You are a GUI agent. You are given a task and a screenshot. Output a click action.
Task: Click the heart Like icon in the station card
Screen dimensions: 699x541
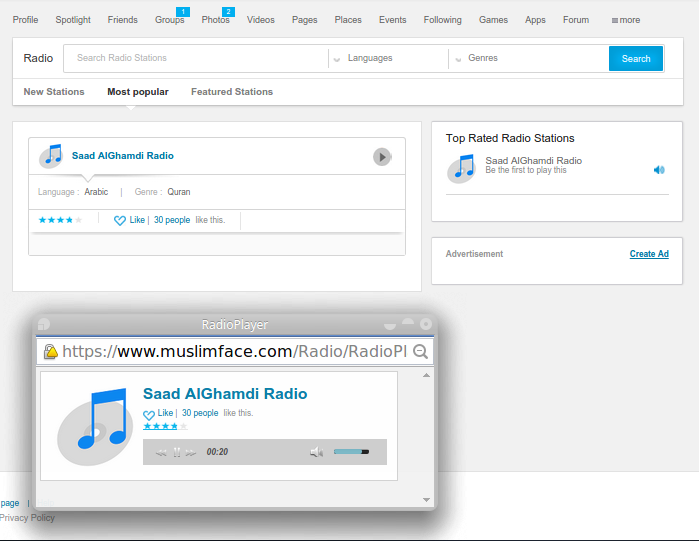119,220
